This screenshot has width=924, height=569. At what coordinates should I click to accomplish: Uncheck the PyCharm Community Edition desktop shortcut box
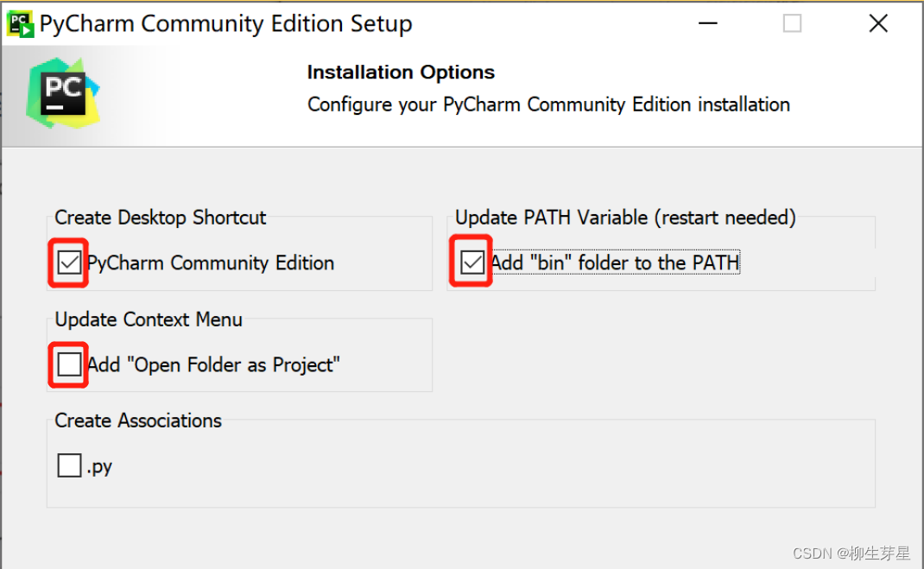point(69,262)
